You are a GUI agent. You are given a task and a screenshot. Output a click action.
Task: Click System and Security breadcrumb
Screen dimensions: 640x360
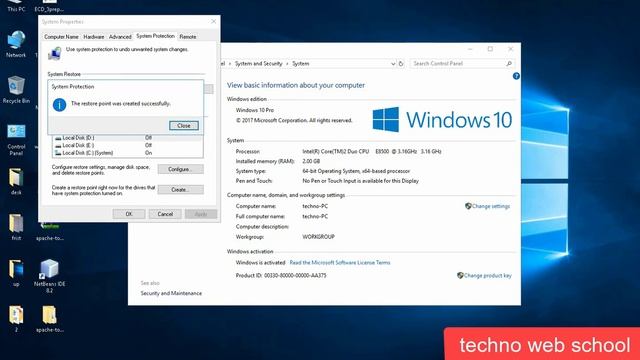[x=258, y=64]
